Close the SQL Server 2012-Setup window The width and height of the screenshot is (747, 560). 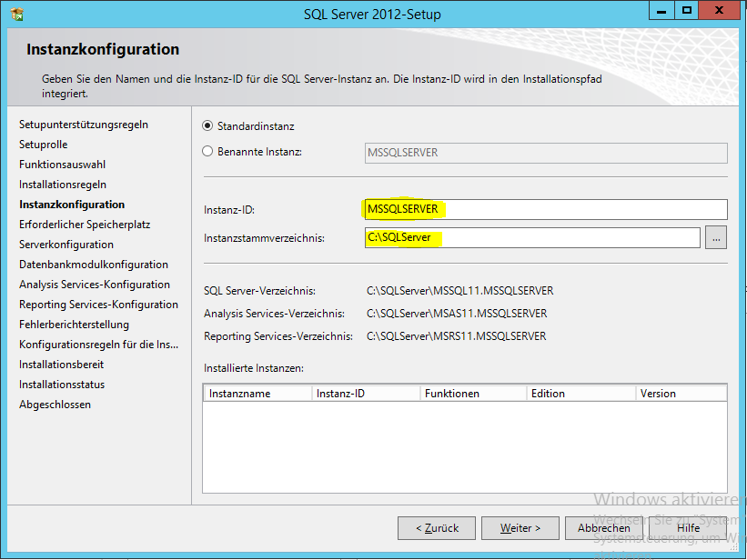(x=720, y=11)
